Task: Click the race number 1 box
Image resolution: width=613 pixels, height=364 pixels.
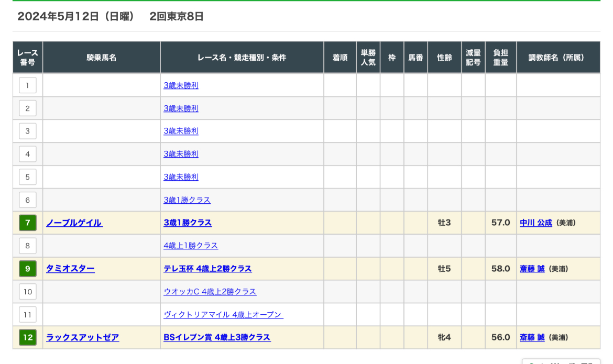Action: coord(28,85)
